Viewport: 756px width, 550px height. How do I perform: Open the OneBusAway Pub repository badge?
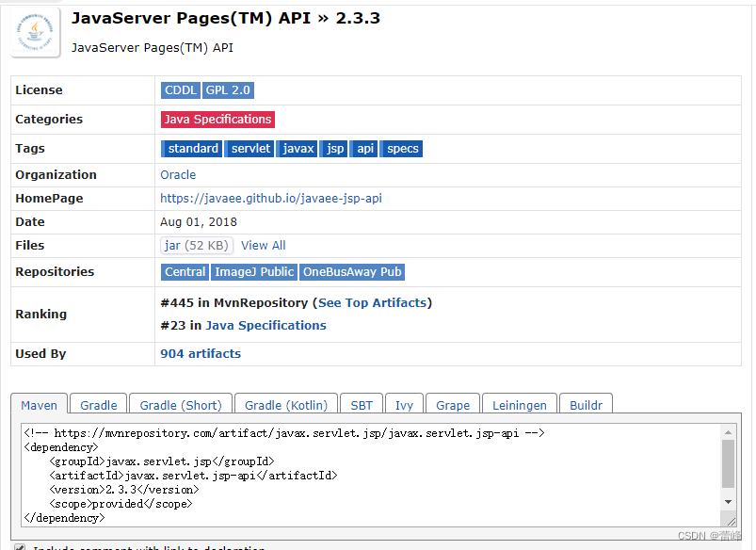[x=352, y=272]
